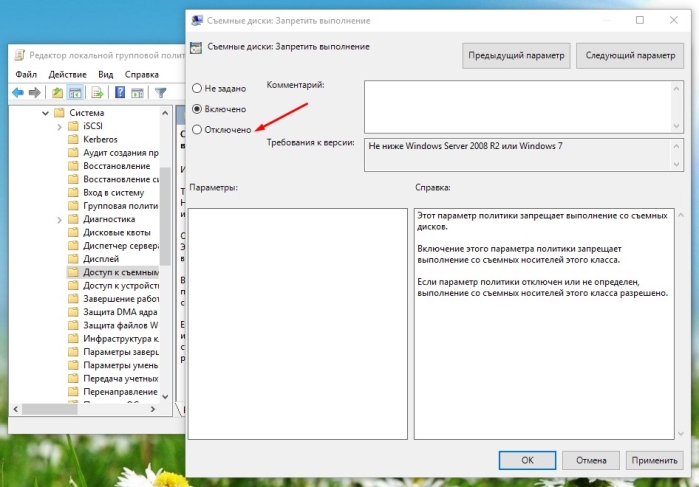Viewport: 699px width, 487px height.
Task: Open the Файл menu
Action: (x=26, y=74)
